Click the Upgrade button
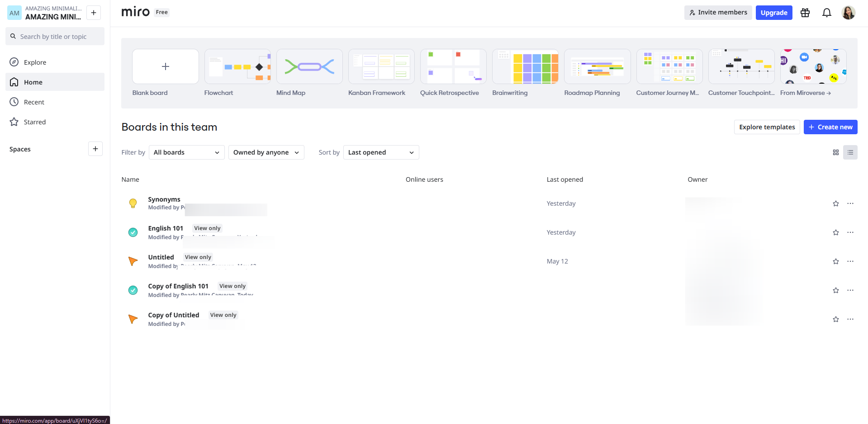868x424 pixels. (774, 13)
